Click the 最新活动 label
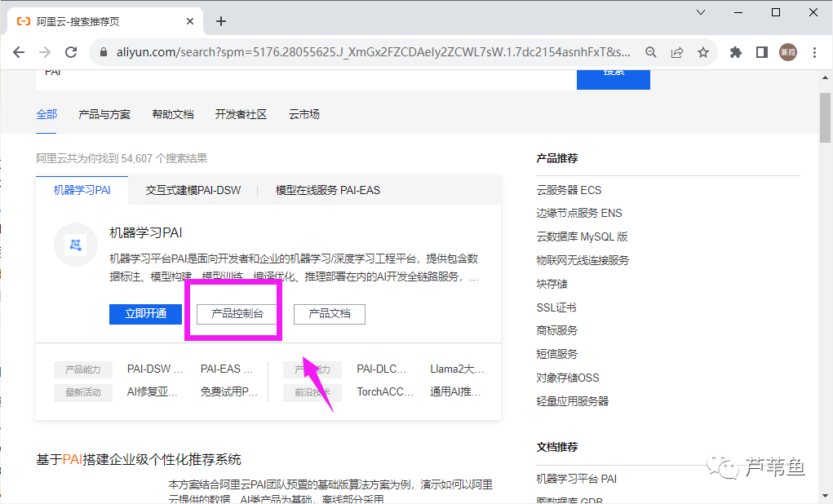Screen dimensions: 833x504 (x=83, y=392)
